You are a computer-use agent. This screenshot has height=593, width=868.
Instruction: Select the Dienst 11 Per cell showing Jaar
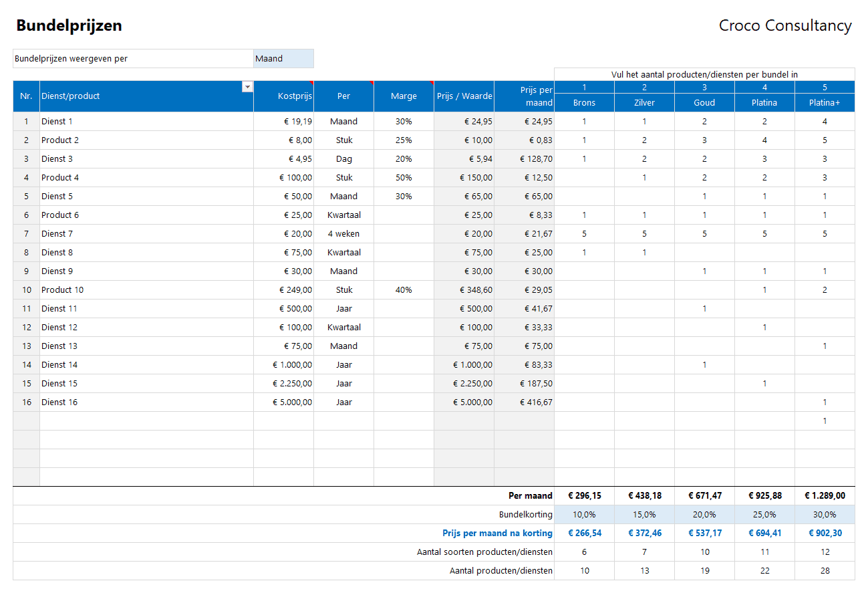(x=343, y=309)
